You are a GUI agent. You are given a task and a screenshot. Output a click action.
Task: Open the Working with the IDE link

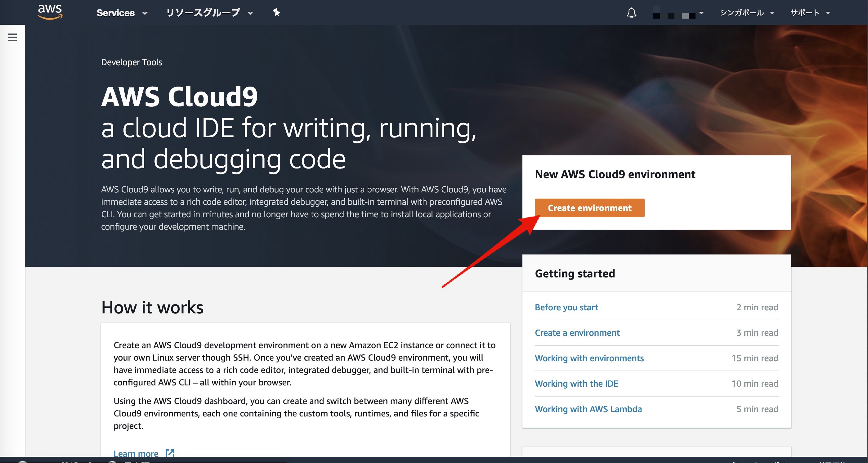[x=576, y=384]
